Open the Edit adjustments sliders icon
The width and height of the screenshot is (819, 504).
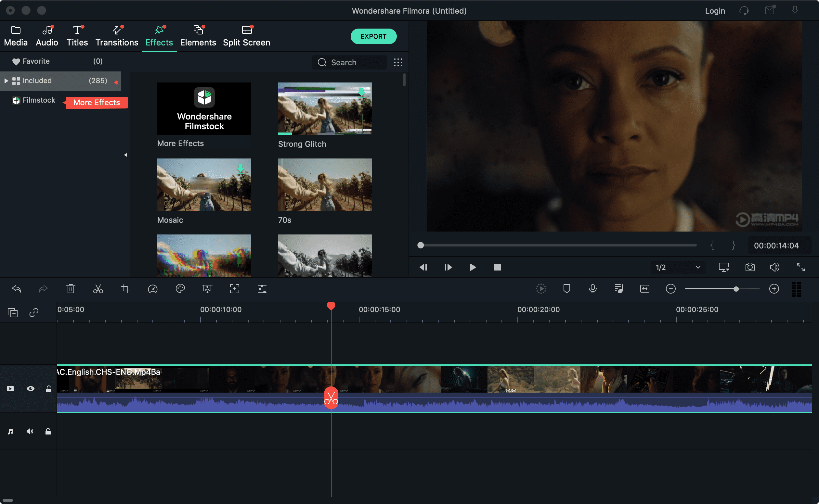262,289
